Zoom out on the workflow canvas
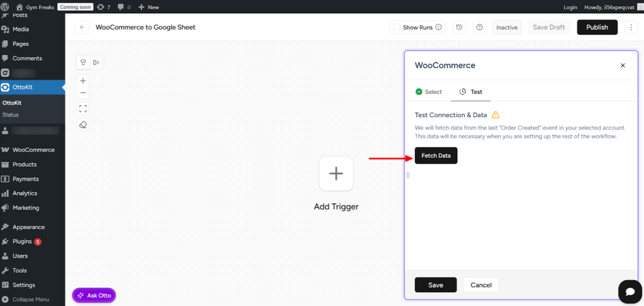The height and width of the screenshot is (306, 644). pos(83,93)
